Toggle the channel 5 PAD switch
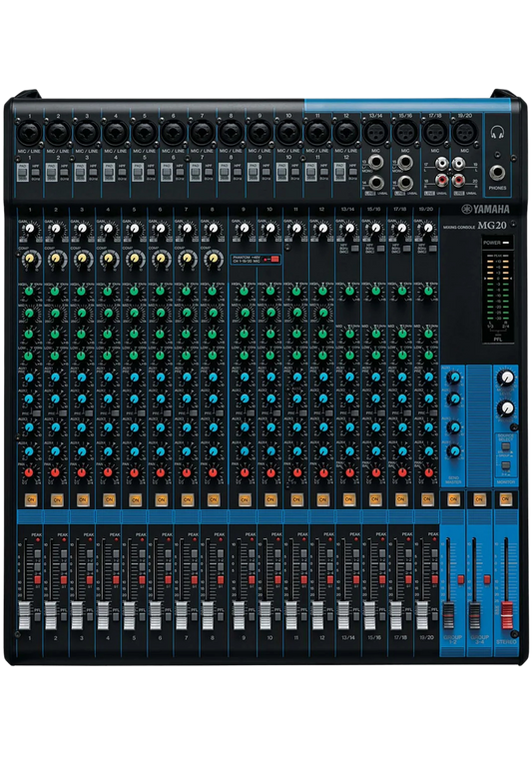The height and width of the screenshot is (758, 532). (x=138, y=173)
